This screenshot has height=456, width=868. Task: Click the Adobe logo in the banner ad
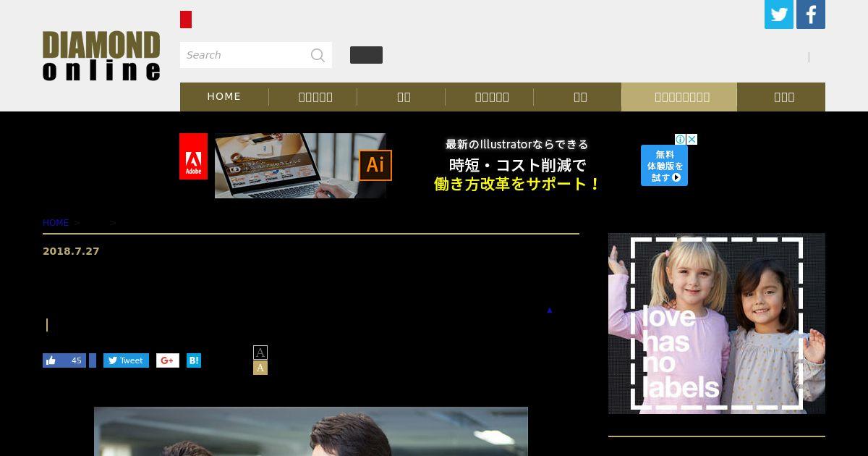click(193, 156)
